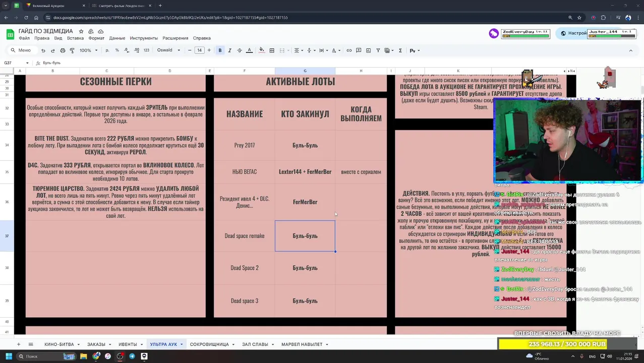Select the Prey 2017 cell
This screenshot has height=363, width=644.
pyautogui.click(x=245, y=145)
